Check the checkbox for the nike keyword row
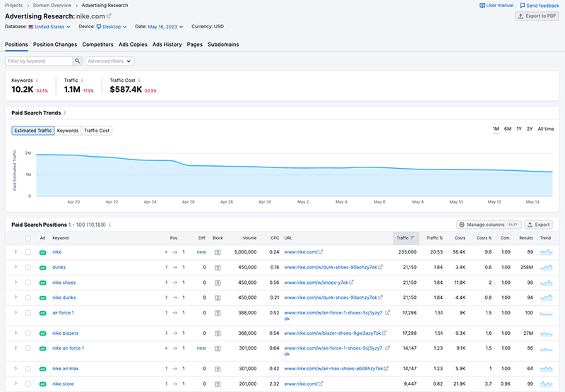Viewport: 565px width, 392px height. point(28,252)
